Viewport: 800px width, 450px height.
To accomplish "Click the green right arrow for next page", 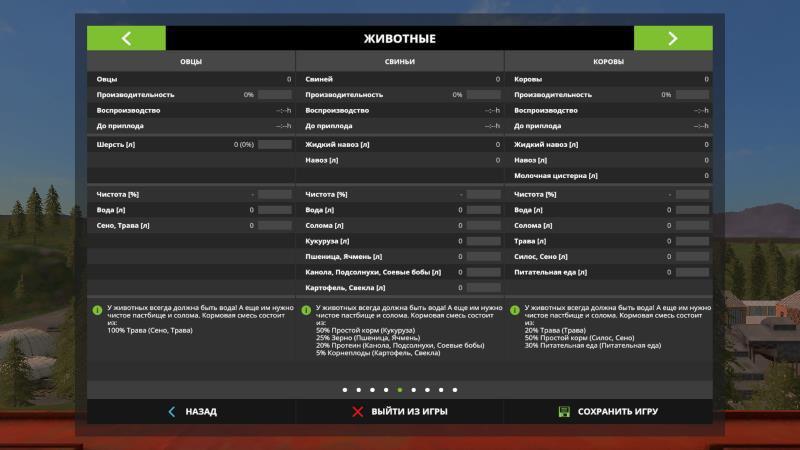I will (672, 39).
